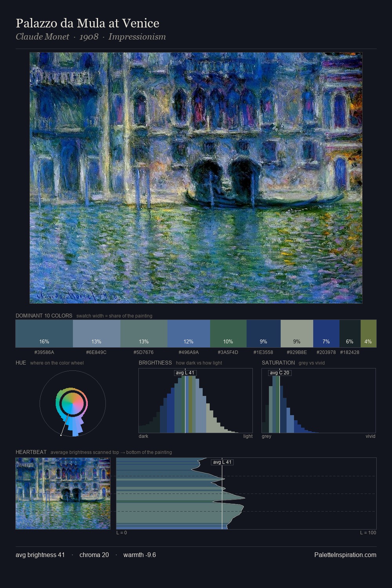Click the avg C 20 label in Saturation chart

point(279,373)
